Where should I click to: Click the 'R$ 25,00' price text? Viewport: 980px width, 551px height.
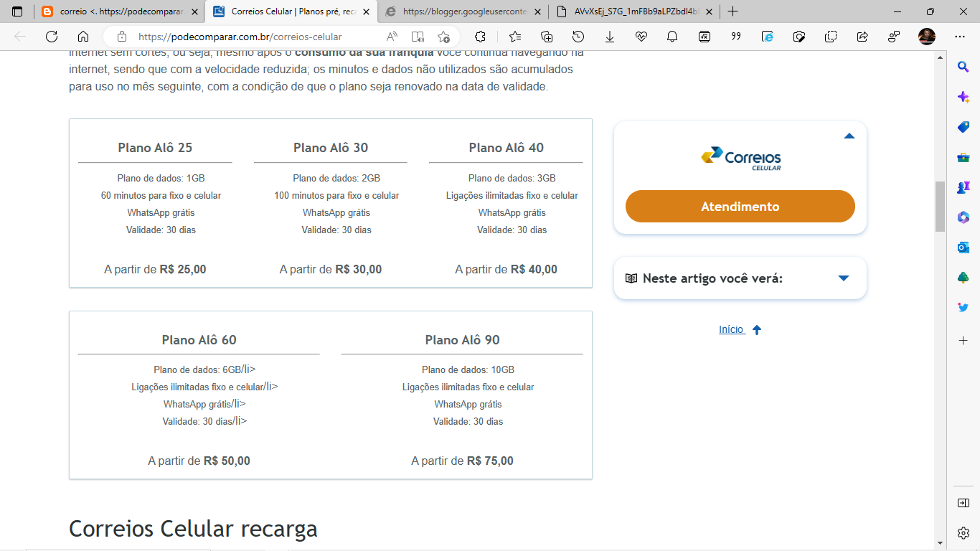[183, 270]
